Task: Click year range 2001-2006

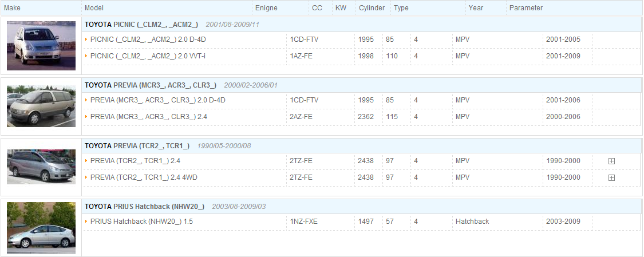Action: (x=563, y=100)
